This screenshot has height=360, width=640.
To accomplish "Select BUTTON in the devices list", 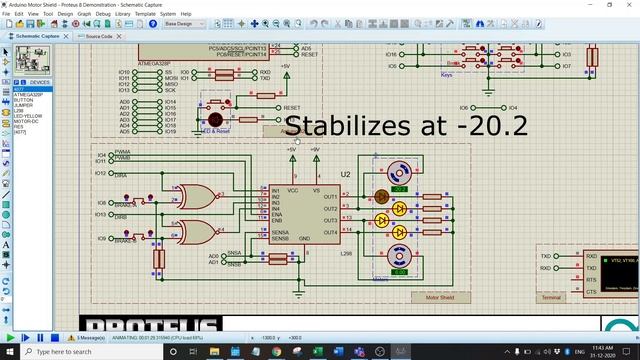I will tap(24, 100).
